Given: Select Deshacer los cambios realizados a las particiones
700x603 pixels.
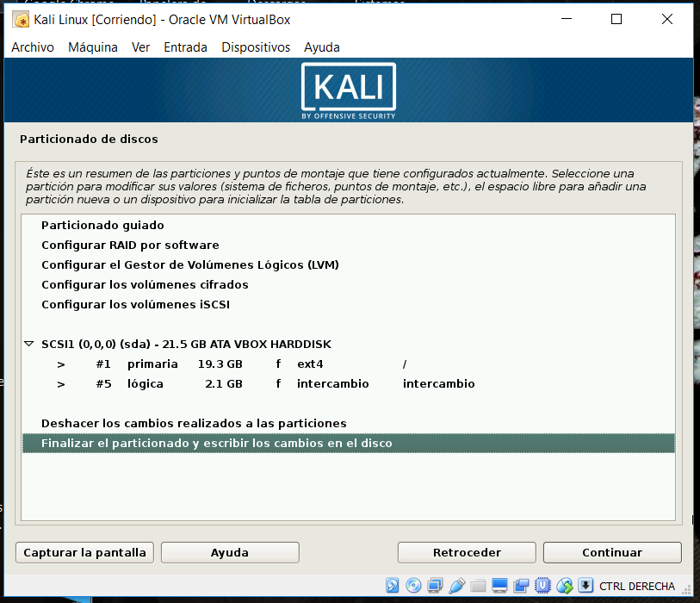Looking at the screenshot, I should [194, 424].
